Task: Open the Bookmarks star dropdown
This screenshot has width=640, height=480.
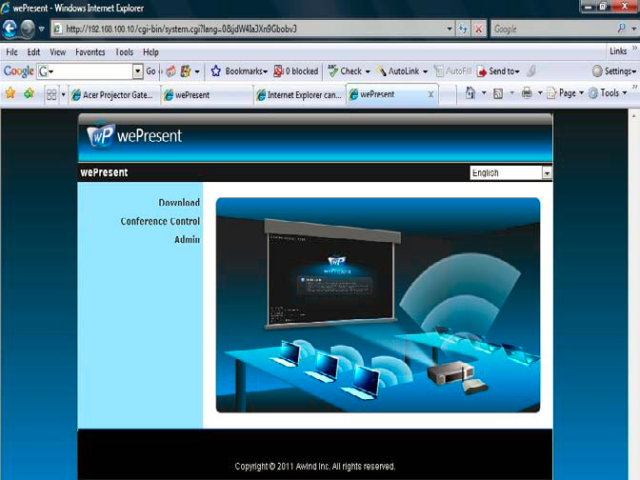Action: pos(239,71)
